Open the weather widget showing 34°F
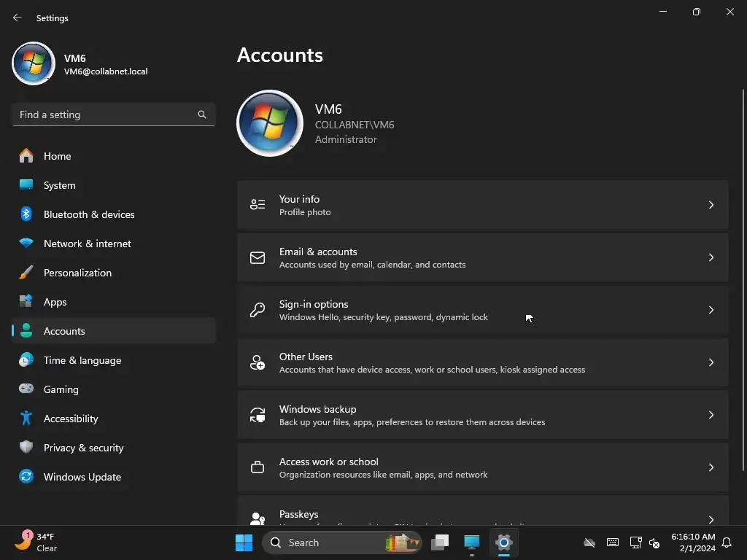The width and height of the screenshot is (747, 560). [36, 542]
